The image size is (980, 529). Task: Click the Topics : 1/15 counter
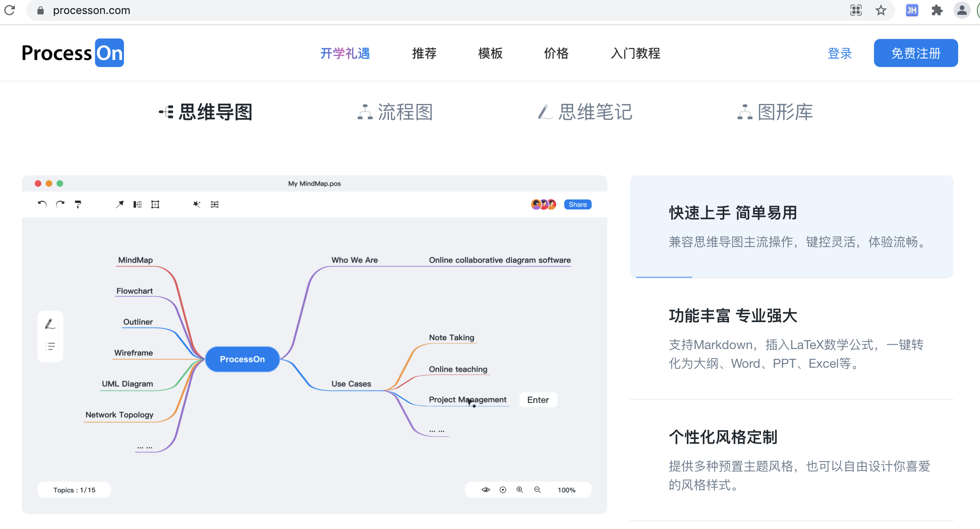click(x=74, y=490)
